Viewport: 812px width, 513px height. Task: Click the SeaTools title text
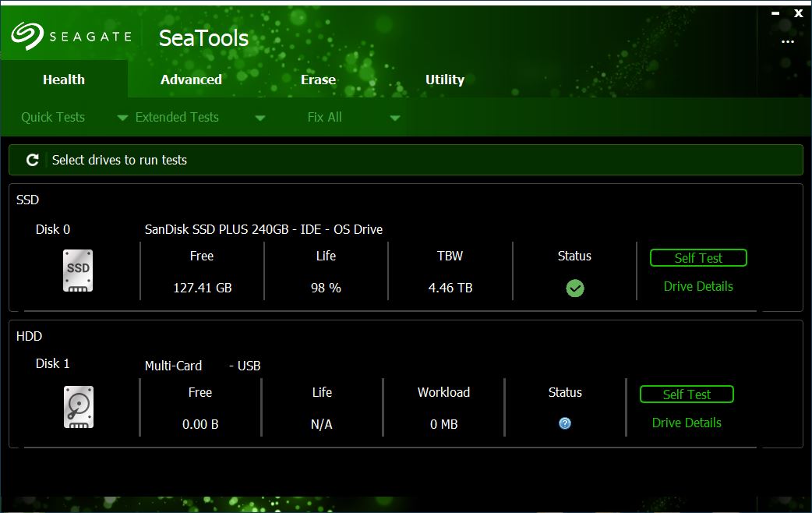(x=203, y=38)
